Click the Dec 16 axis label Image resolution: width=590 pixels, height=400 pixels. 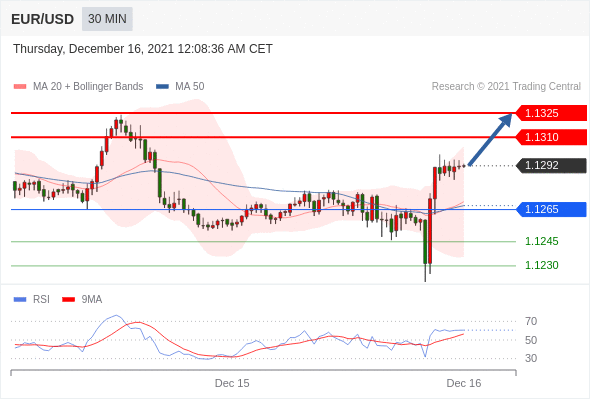[464, 383]
